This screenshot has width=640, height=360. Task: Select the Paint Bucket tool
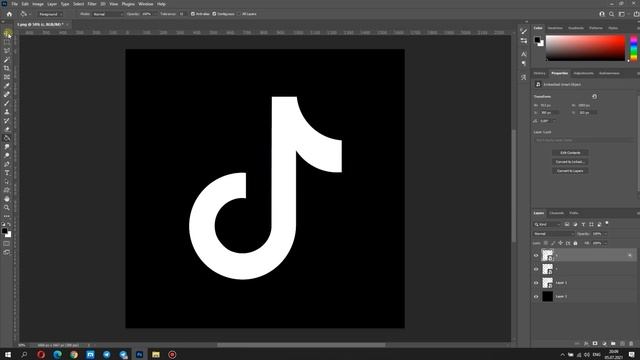pos(7,138)
